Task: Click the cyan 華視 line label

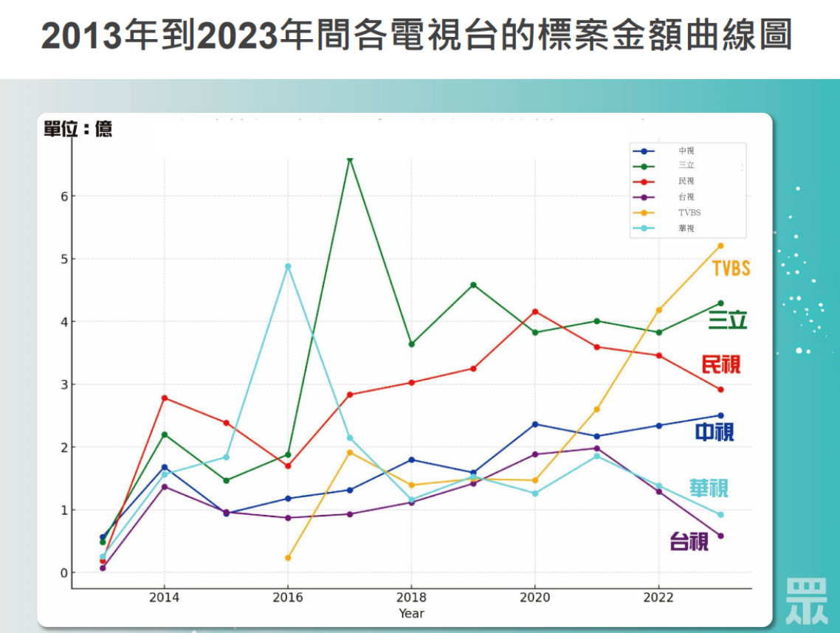Action: click(709, 488)
